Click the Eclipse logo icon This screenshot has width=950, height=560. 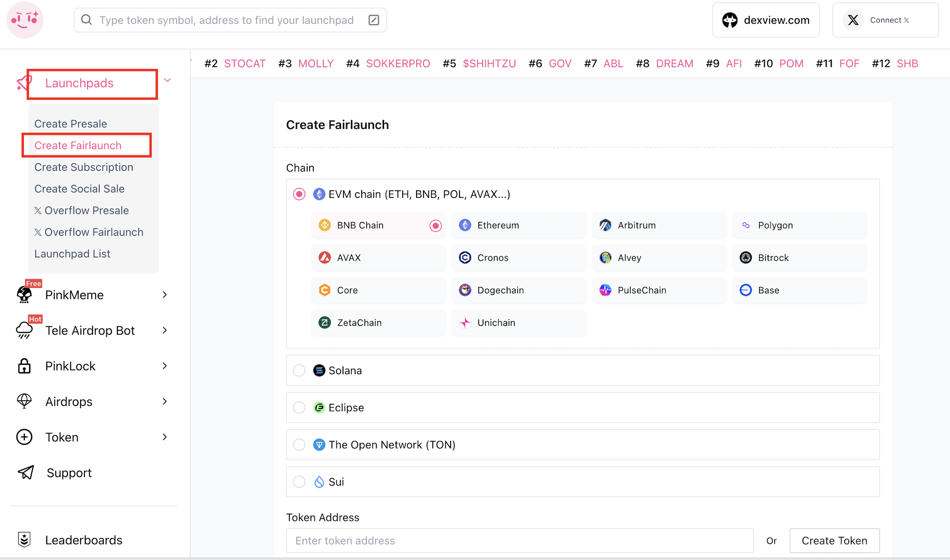click(x=319, y=407)
